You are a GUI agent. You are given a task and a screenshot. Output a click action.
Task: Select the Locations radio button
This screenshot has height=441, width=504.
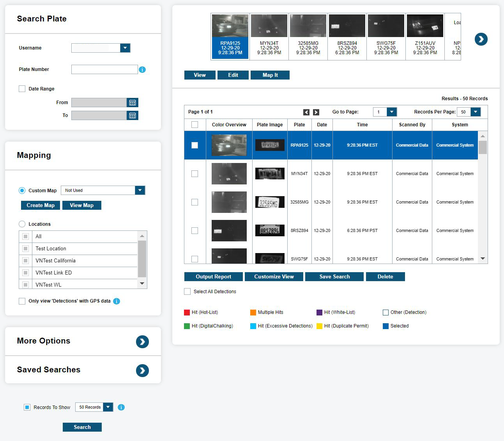click(x=22, y=224)
